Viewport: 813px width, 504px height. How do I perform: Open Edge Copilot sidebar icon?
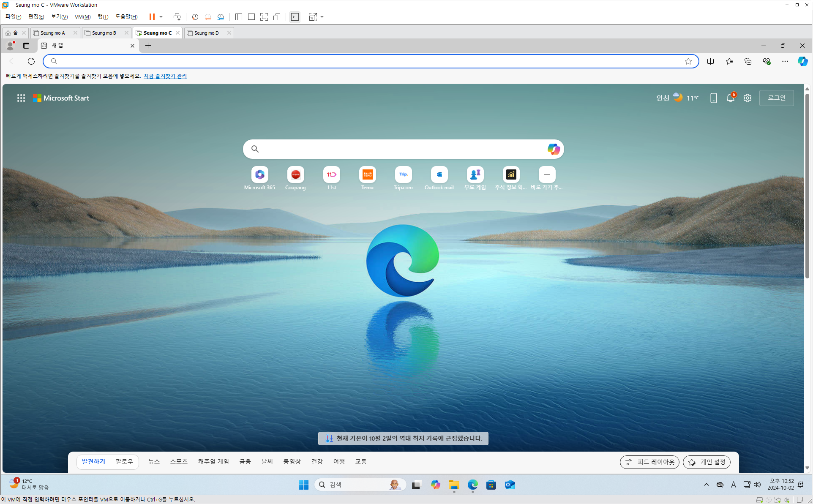(802, 61)
